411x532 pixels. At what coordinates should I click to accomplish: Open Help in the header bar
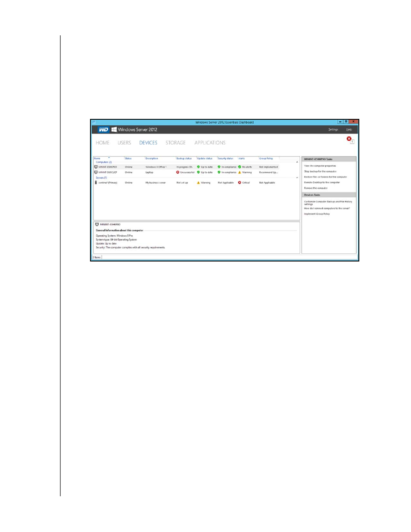point(349,130)
